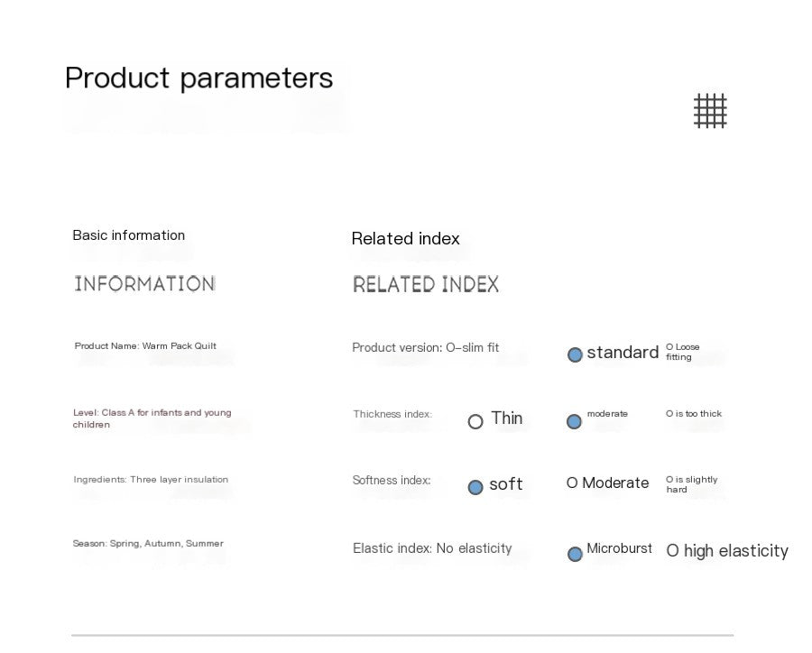Click the Related index label
This screenshot has height=653, width=812.
coord(405,239)
